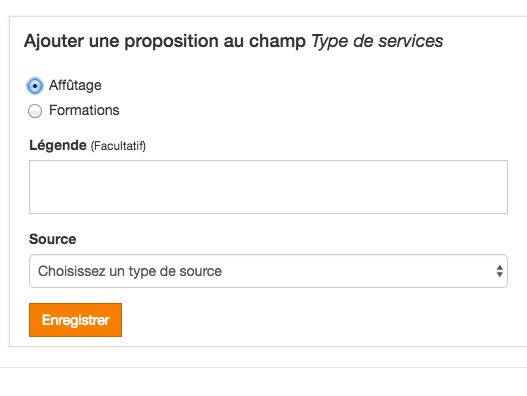Screen dimensions: 527x396
Task: Click the down arrow in Source selector
Action: pos(499,275)
